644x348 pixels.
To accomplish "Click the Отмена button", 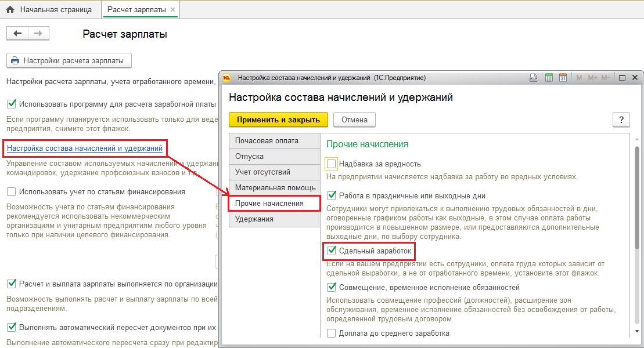I will coord(354,119).
